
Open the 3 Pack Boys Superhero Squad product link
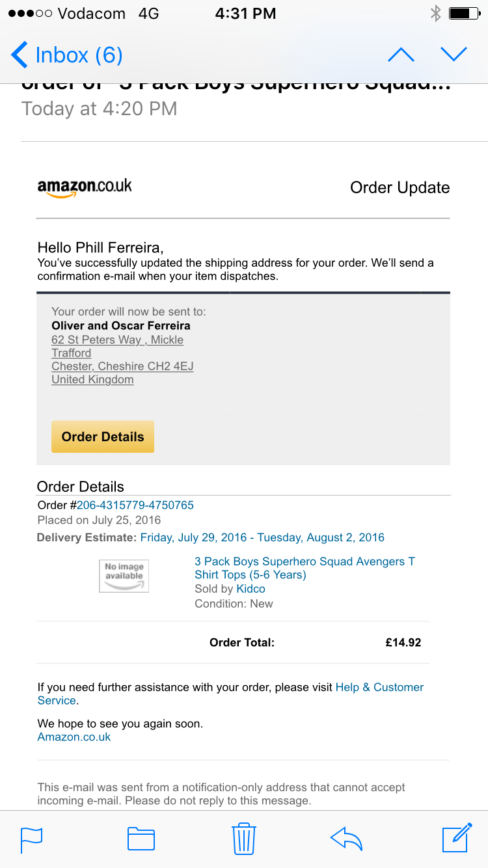click(305, 568)
